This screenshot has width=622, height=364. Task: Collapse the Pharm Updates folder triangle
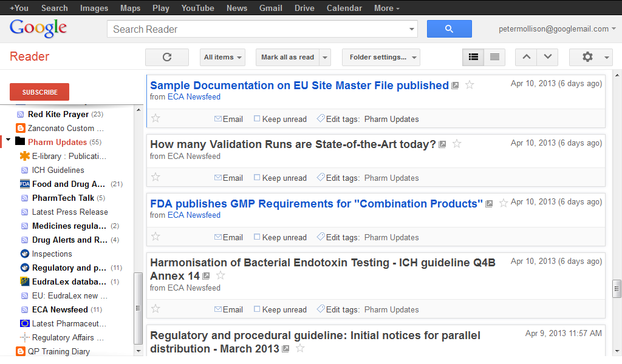click(x=9, y=140)
